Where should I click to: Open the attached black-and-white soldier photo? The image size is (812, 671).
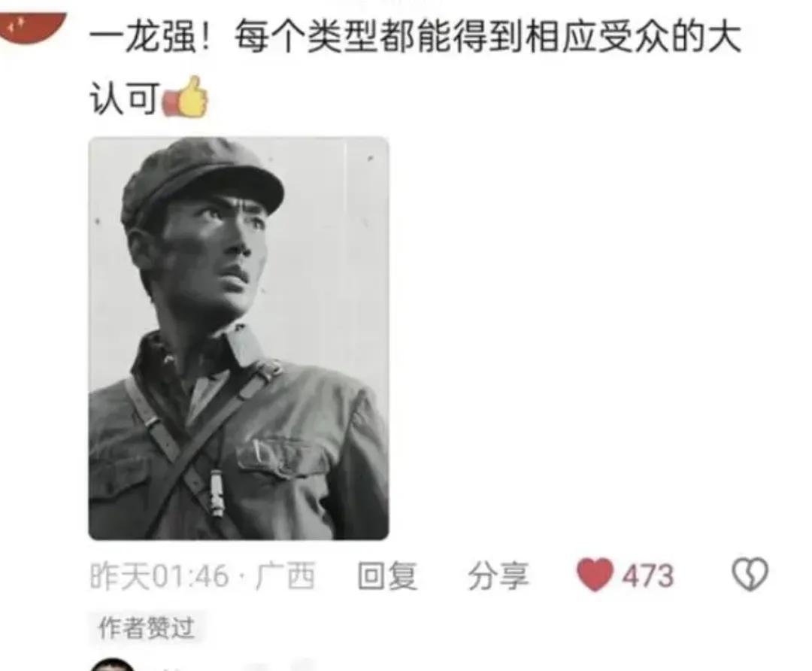tap(239, 339)
